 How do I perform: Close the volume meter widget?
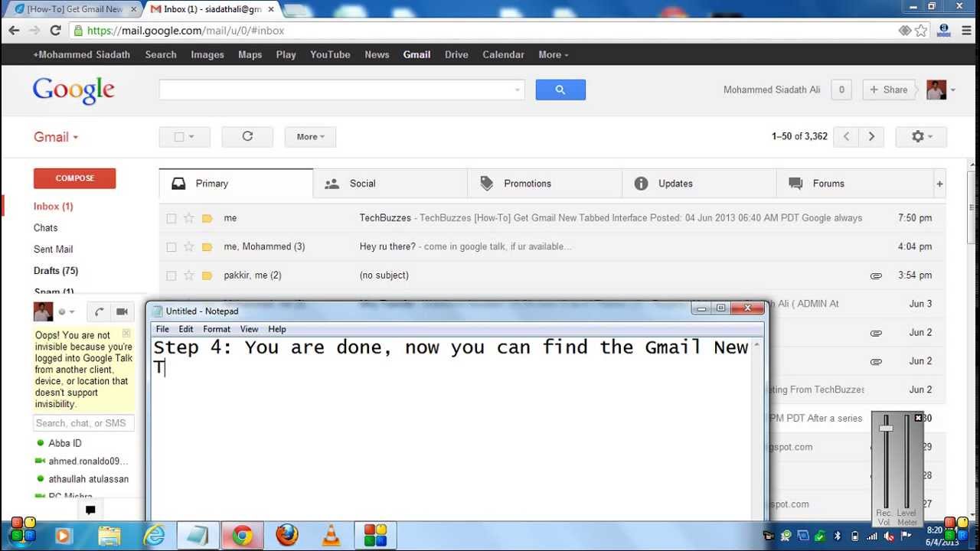click(918, 418)
